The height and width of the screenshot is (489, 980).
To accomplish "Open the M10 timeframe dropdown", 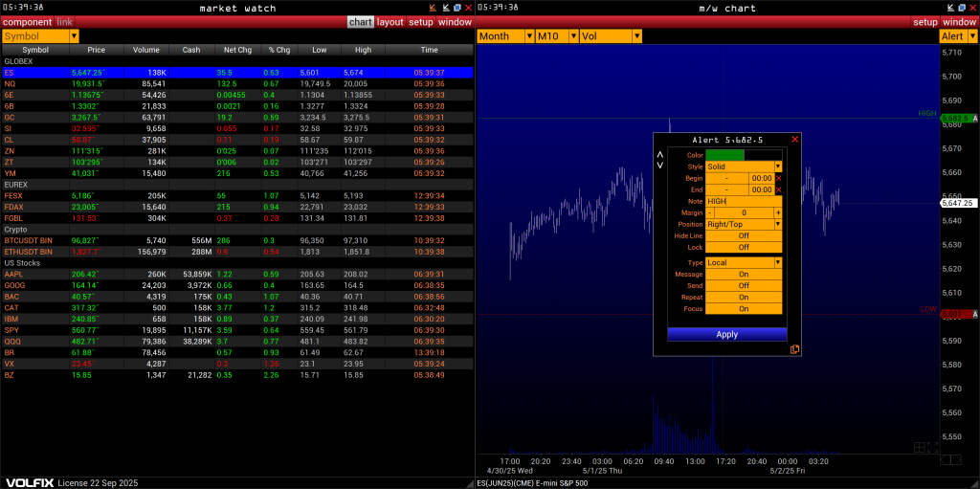I will 557,36.
